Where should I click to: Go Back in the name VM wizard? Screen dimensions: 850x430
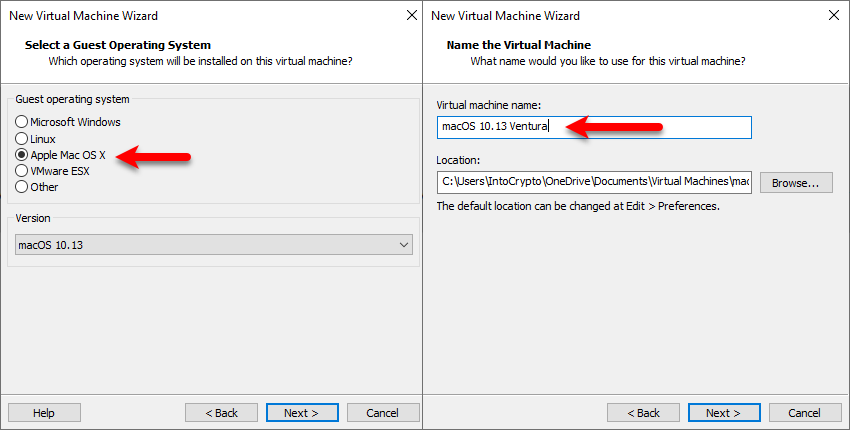click(643, 413)
